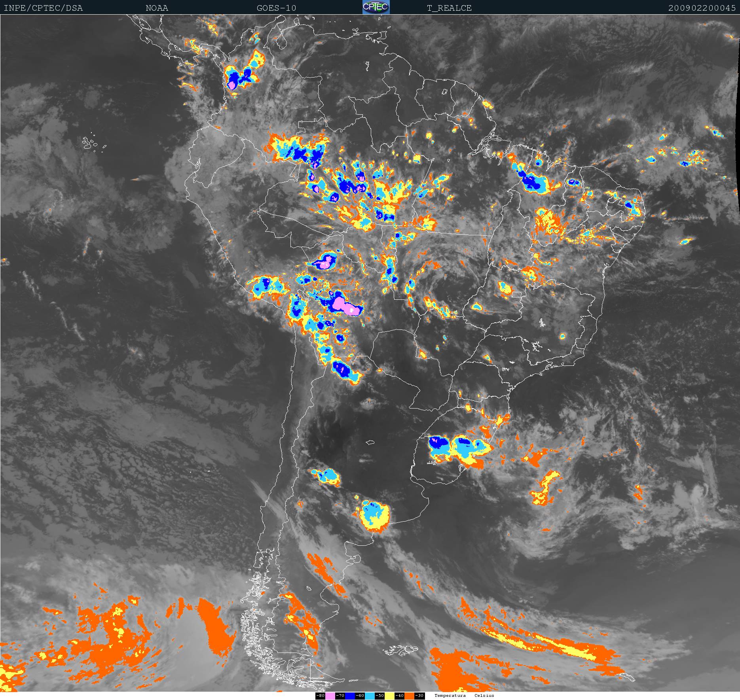The width and height of the screenshot is (740, 700).
Task: Click the INPE/CPTEC/DSA header text
Action: 43,8
